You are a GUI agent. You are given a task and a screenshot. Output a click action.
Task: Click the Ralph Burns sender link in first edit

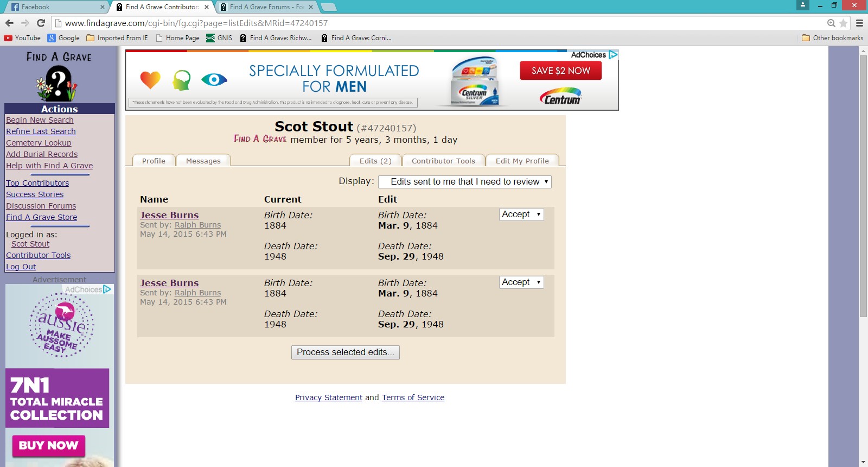pyautogui.click(x=197, y=225)
